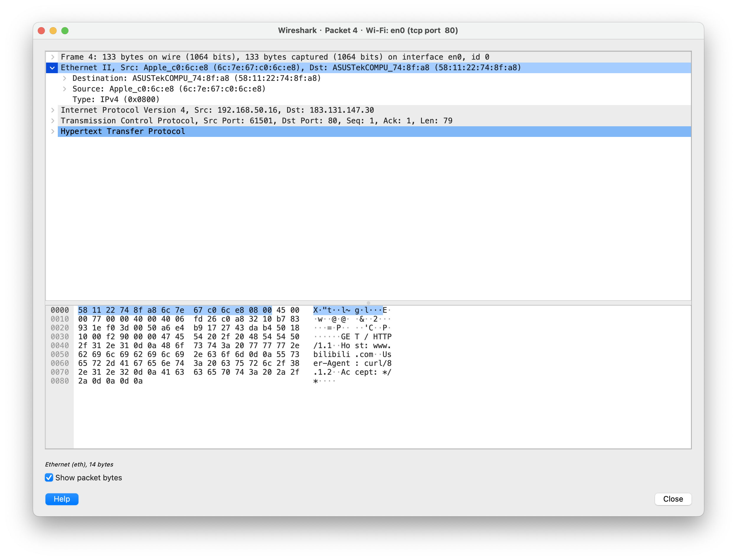Click the yellow minimize window button
This screenshot has width=737, height=560.
pos(53,31)
